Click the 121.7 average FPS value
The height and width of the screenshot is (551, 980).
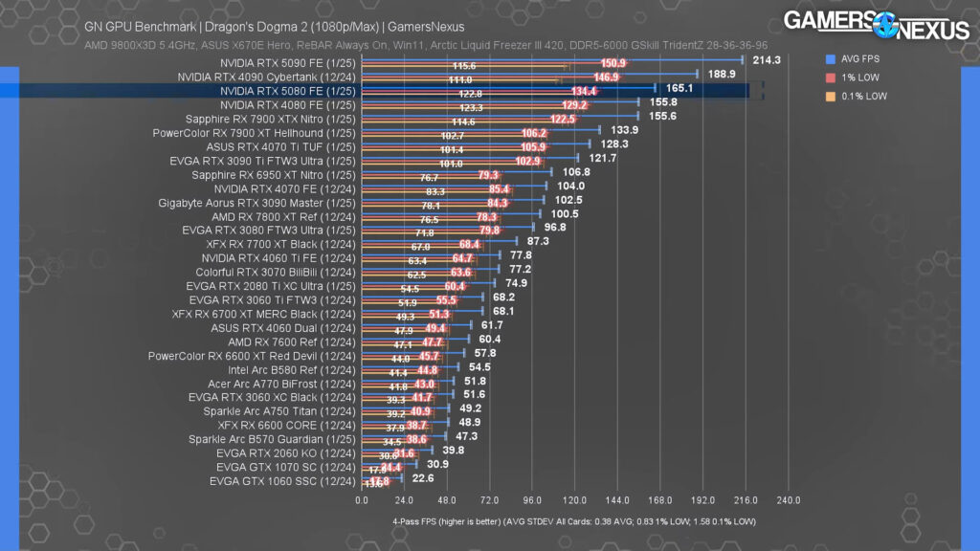point(603,159)
